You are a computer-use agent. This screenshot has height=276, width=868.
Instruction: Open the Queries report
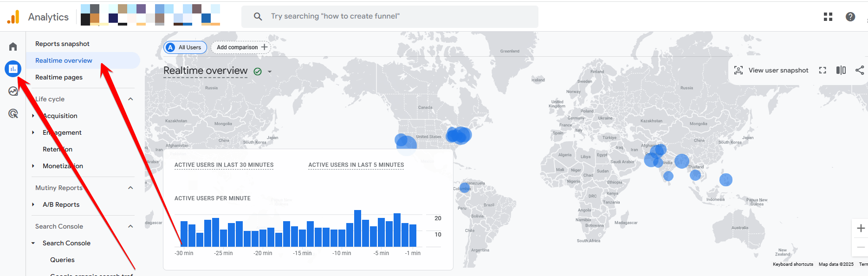[x=62, y=260]
